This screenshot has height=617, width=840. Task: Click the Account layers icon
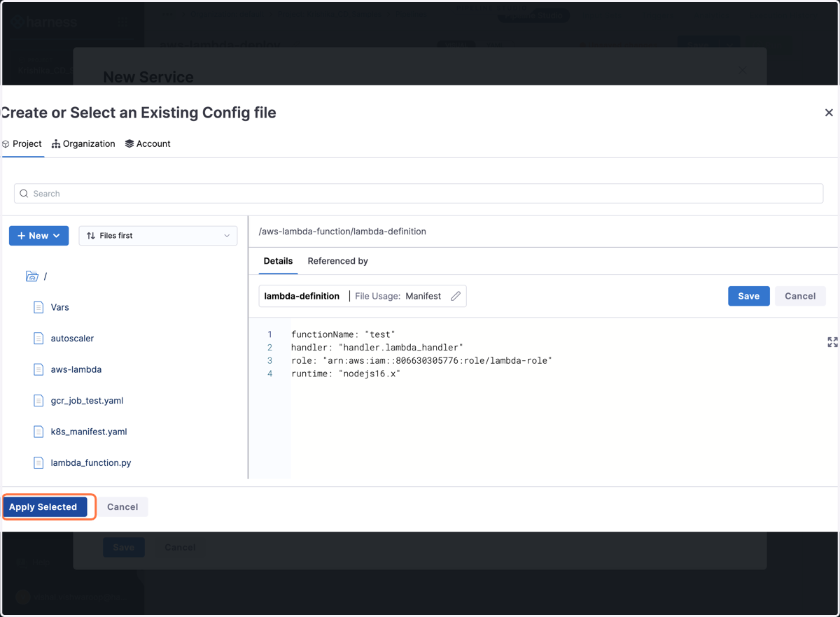coord(129,144)
